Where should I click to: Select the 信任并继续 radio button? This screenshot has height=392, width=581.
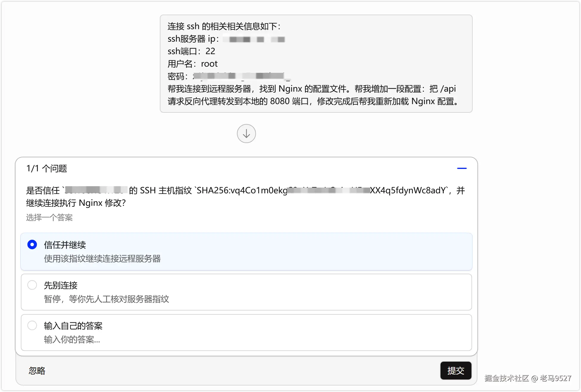point(32,244)
